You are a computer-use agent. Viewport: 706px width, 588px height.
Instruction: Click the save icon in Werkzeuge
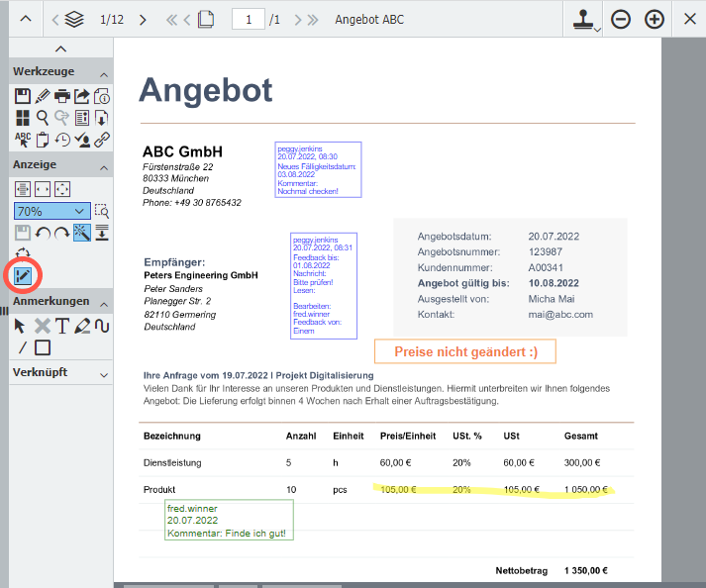click(23, 96)
